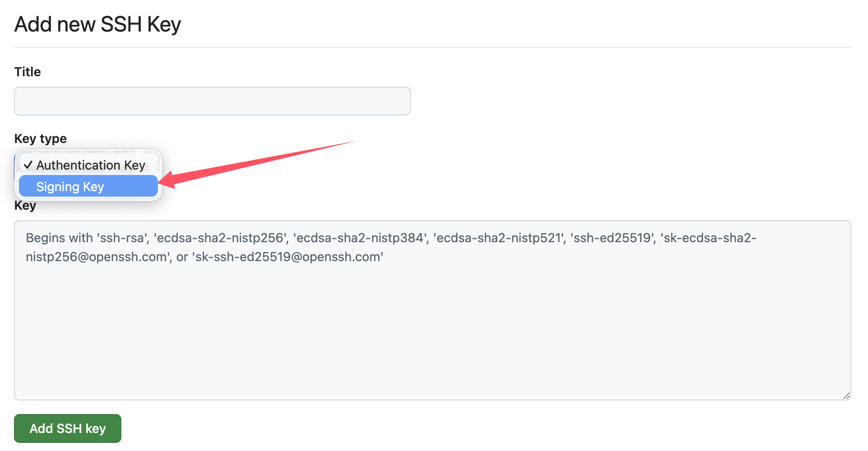Click the 'Add new SSH Key' page heading
Viewport: 868px width, 451px height.
pyautogui.click(x=97, y=24)
